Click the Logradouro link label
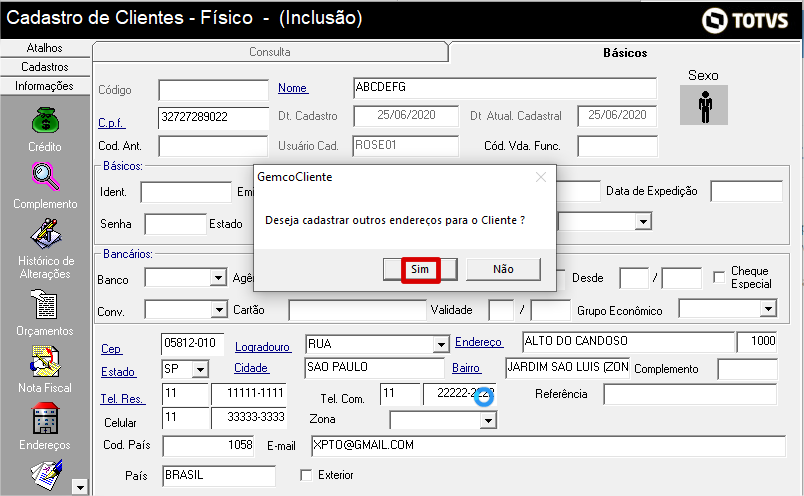The width and height of the screenshot is (804, 496). [263, 347]
